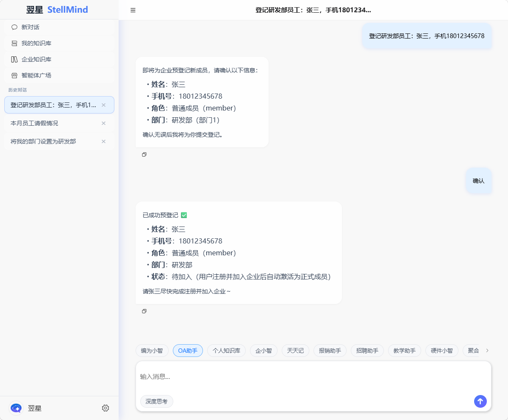The height and width of the screenshot is (420, 508).
Task: Click the text 确认无误后我将为你提交登记
Action: click(183, 135)
